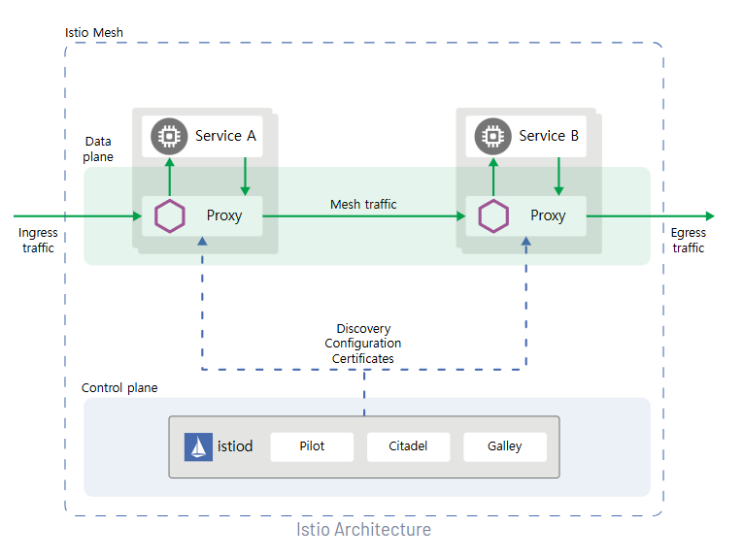Click the 'Service A' label
Image resolution: width=744 pixels, height=560 pixels.
[x=225, y=136]
